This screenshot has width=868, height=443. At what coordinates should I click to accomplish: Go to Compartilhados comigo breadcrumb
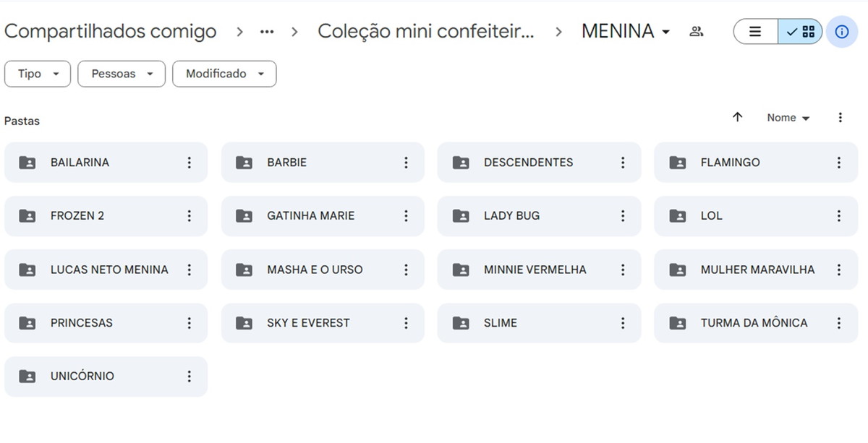[x=110, y=31]
